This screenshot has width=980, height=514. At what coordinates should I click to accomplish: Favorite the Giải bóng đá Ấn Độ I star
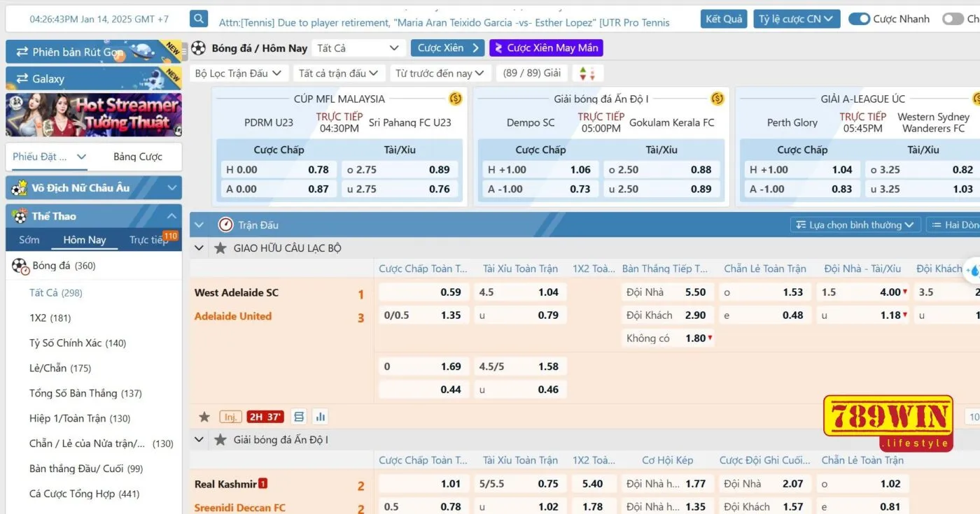[220, 440]
